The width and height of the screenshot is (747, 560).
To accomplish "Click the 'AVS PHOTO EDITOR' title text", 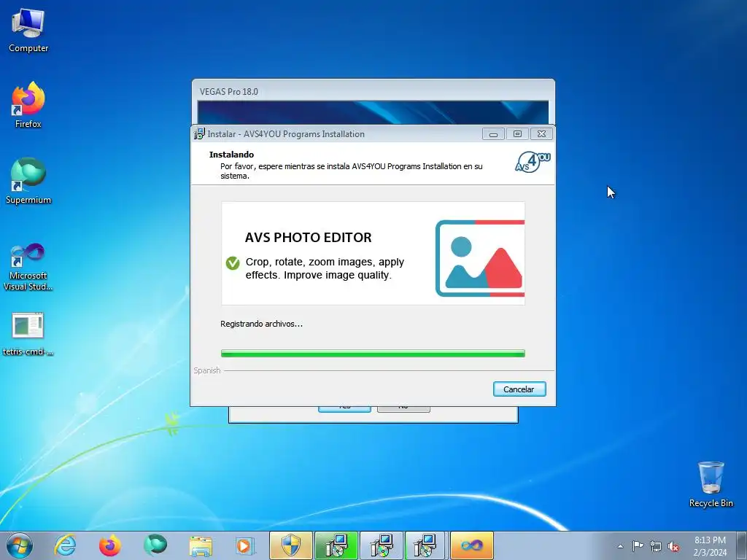I will 308,237.
